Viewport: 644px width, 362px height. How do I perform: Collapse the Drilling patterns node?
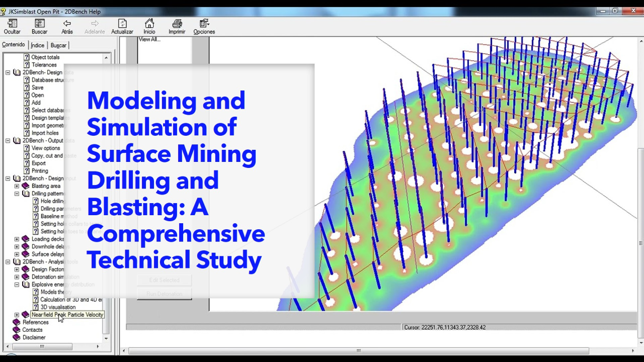pos(17,194)
